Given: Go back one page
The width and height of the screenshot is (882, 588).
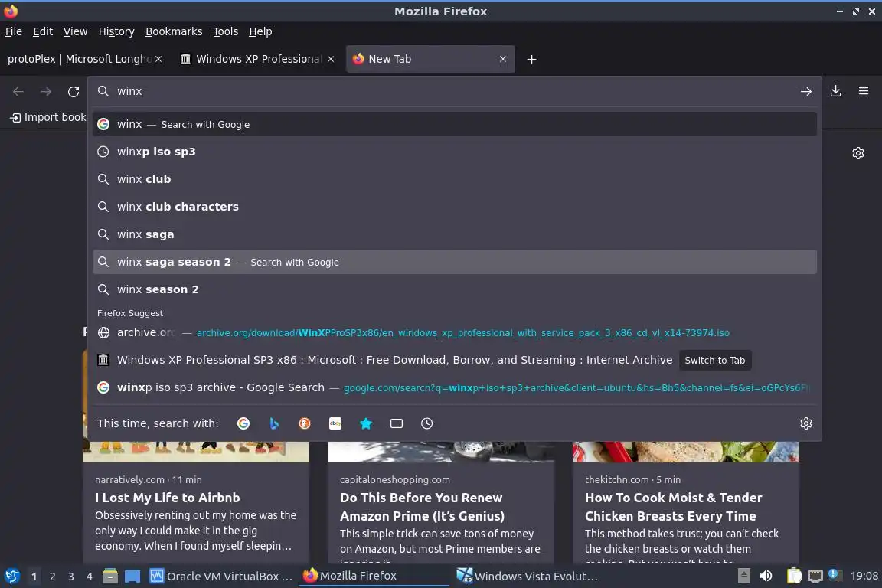Looking at the screenshot, I should click(x=18, y=91).
